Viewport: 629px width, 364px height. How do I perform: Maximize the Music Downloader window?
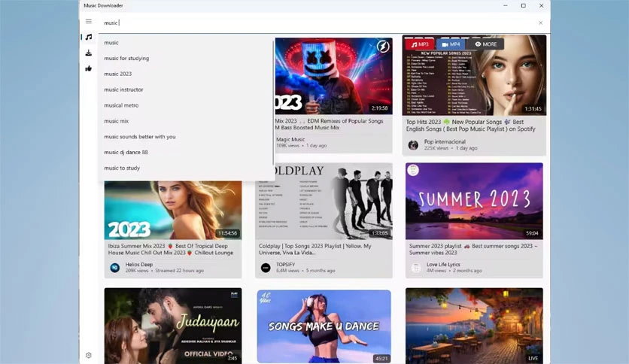pyautogui.click(x=524, y=5)
